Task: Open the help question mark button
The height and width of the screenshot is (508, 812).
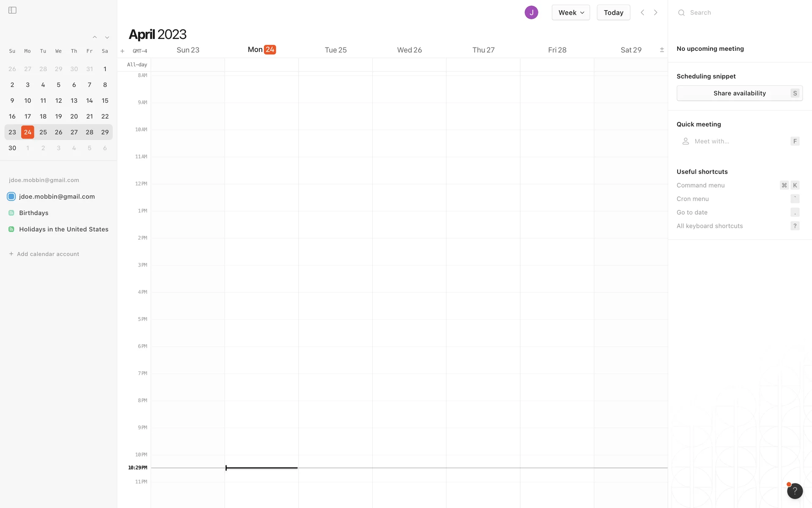Action: click(x=795, y=491)
